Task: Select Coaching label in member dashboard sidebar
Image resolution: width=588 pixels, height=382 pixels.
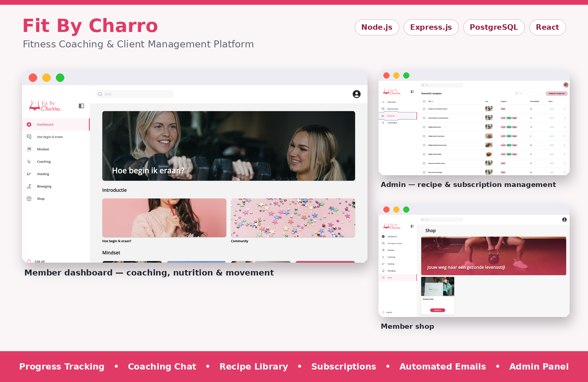Action: [44, 162]
